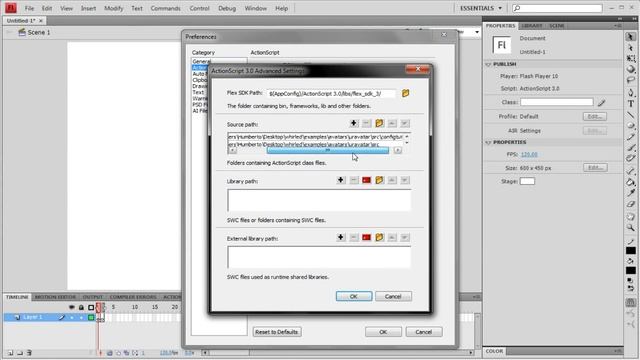Toggle lock all layers padlock icon
640x360 pixels.
pos(81,307)
